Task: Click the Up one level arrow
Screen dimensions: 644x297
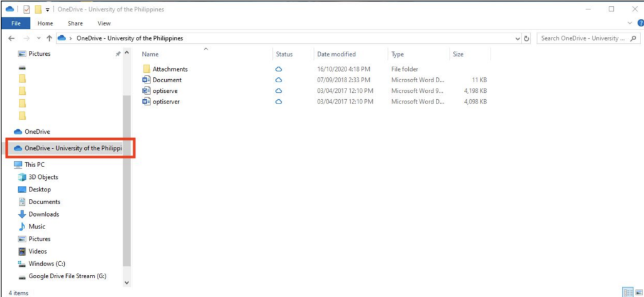Action: click(49, 38)
